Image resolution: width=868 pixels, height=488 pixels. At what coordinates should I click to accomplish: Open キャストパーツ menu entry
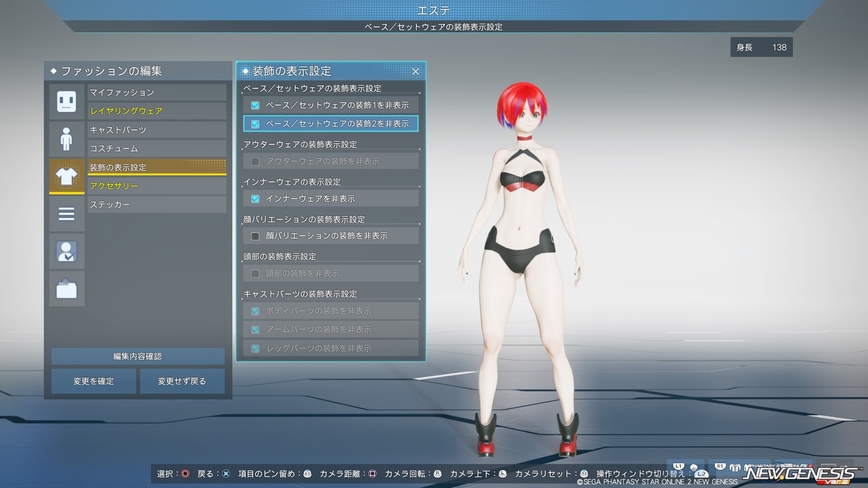[157, 130]
